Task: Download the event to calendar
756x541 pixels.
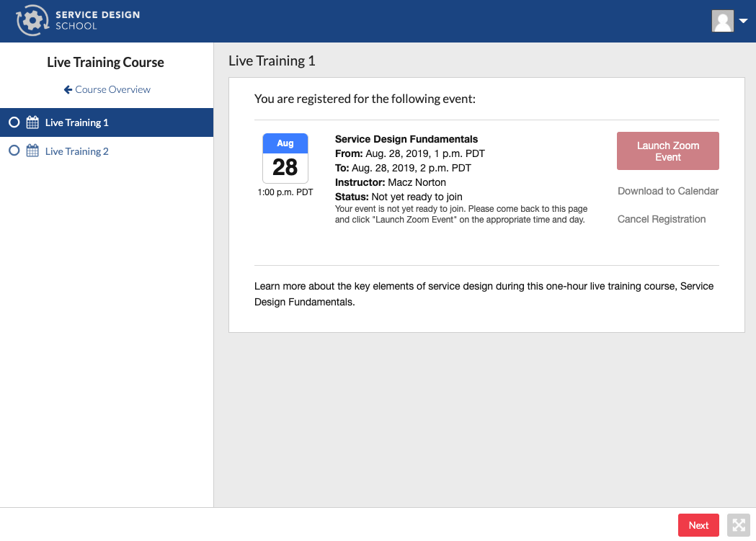Action: point(667,191)
